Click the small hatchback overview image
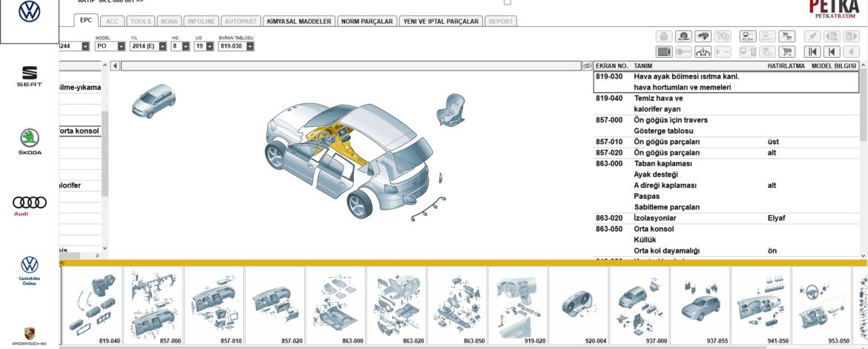The image size is (868, 349). 154,101
